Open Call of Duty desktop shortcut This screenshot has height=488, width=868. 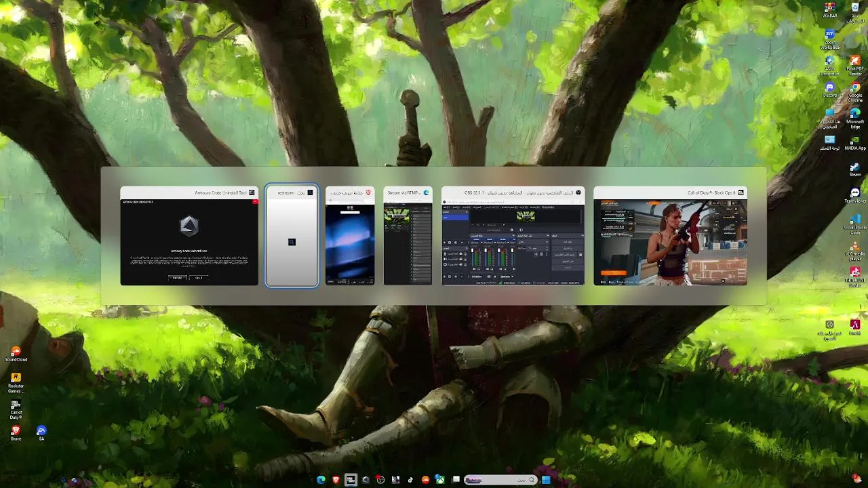point(16,409)
